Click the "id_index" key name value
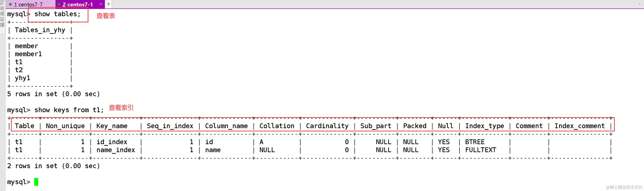 click(x=112, y=142)
